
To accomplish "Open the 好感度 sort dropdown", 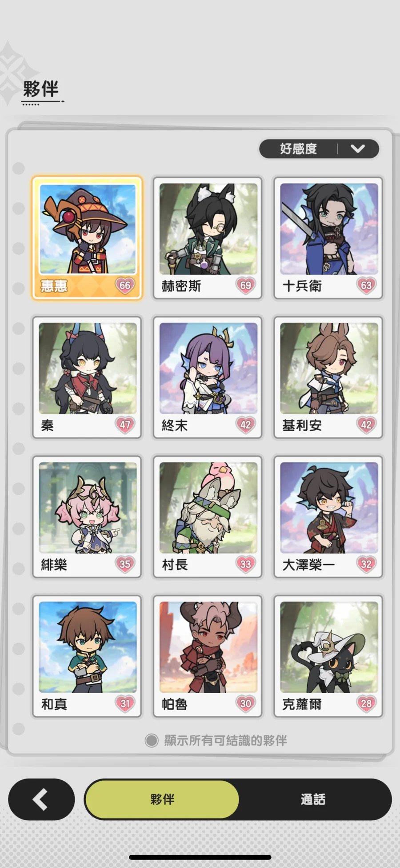I will click(x=319, y=149).
